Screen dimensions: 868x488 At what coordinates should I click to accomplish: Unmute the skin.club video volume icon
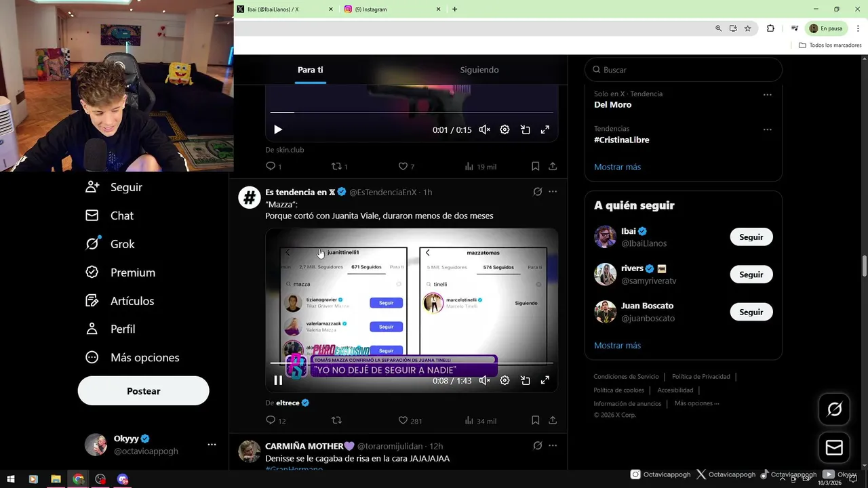point(484,129)
